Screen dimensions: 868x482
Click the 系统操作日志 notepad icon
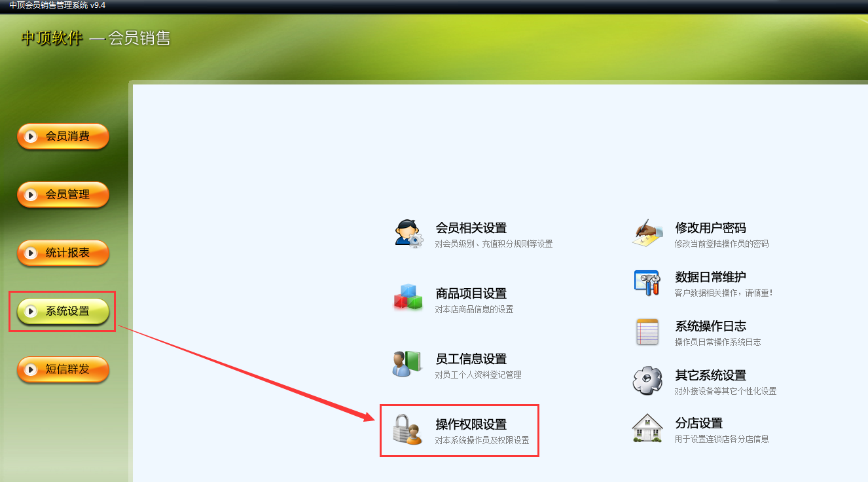click(647, 331)
